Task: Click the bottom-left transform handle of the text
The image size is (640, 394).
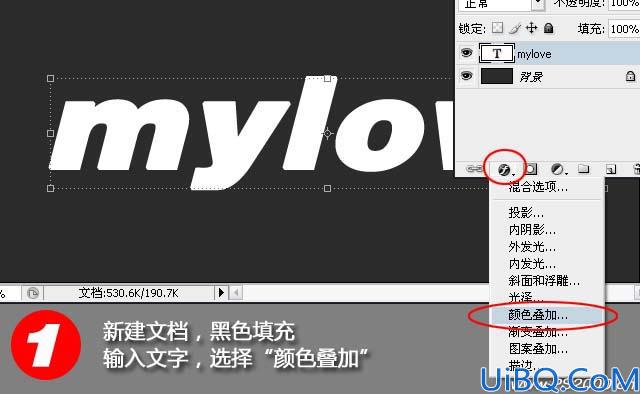Action: coord(50,188)
